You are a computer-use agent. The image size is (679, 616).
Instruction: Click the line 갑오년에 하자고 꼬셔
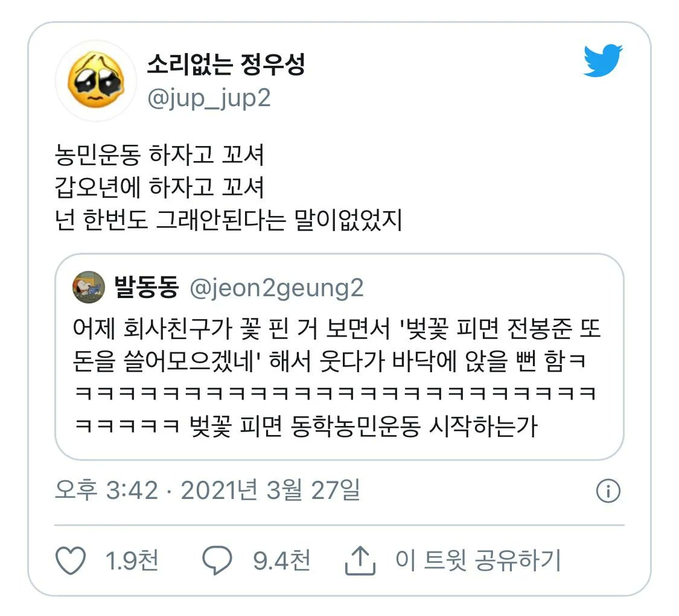point(159,188)
